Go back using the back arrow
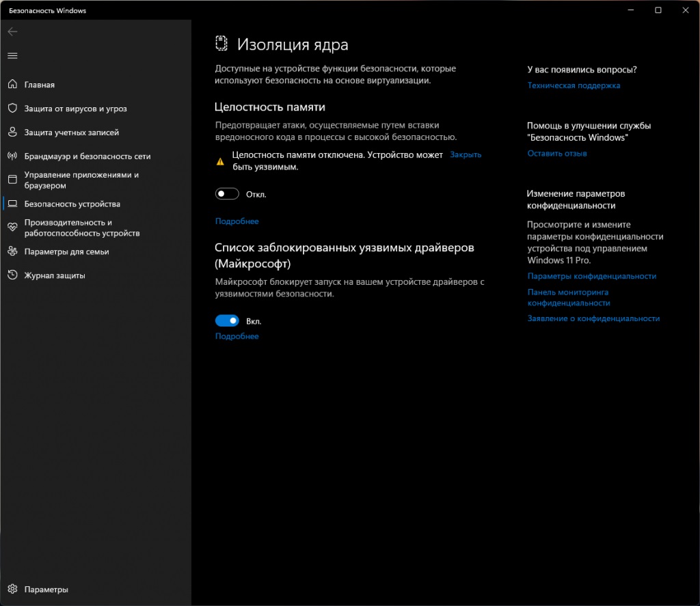Screen dimensions: 700x606 (x=12, y=31)
